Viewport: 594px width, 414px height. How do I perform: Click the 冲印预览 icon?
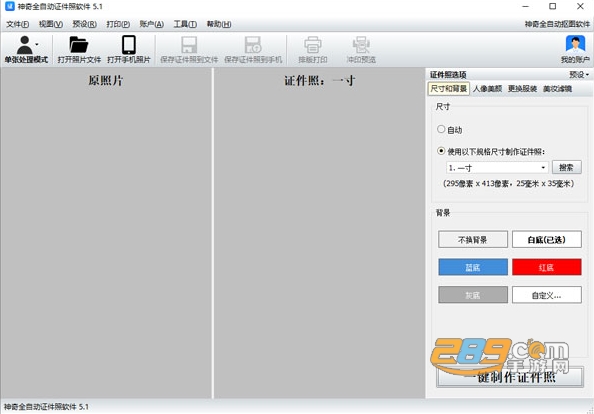(361, 45)
